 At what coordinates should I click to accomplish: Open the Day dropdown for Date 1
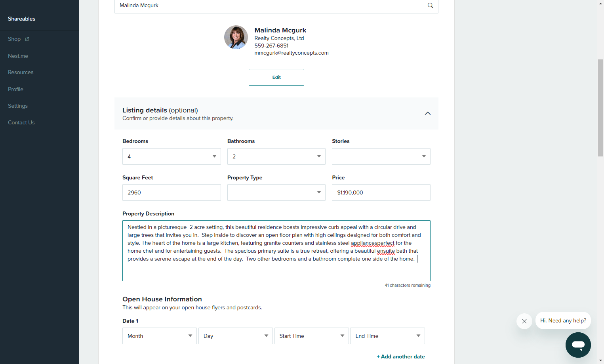pyautogui.click(x=236, y=336)
